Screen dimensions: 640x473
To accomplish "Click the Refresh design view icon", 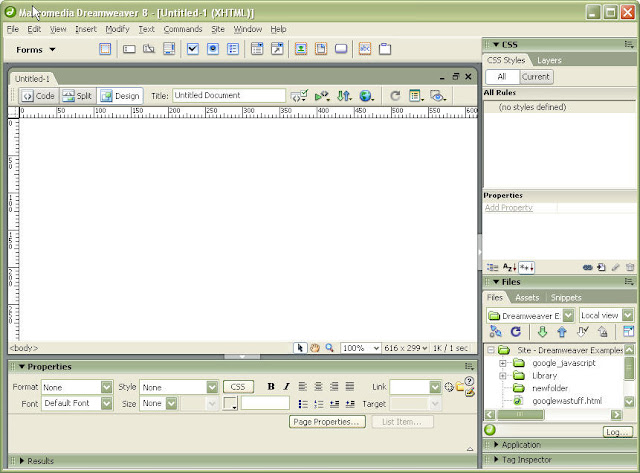I will coord(395,96).
